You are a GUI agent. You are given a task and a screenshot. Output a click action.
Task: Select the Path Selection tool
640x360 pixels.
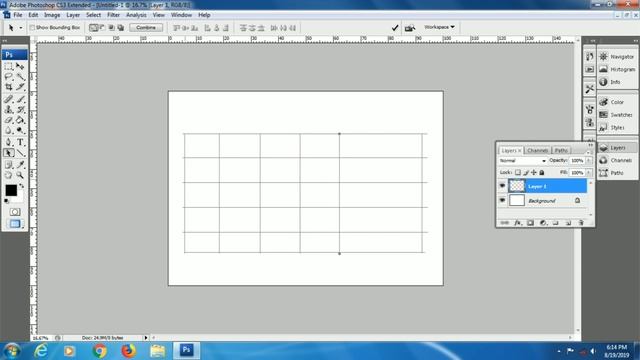click(x=9, y=153)
